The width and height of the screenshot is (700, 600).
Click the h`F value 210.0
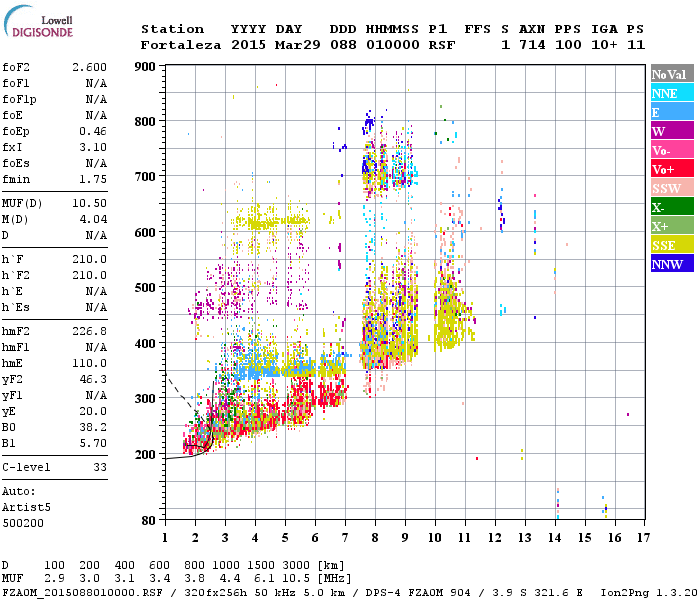(89, 259)
